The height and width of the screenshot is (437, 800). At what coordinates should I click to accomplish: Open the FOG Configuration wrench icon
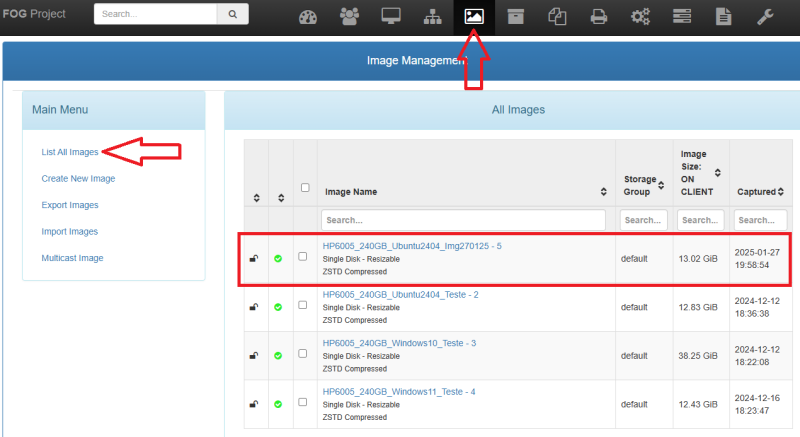point(765,17)
